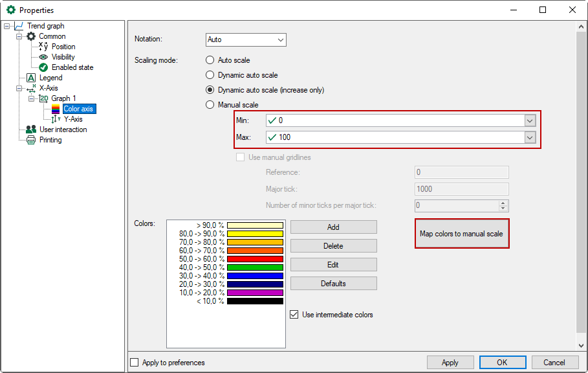
Task: Click the Y-Axis icon in tree
Action: (x=56, y=119)
